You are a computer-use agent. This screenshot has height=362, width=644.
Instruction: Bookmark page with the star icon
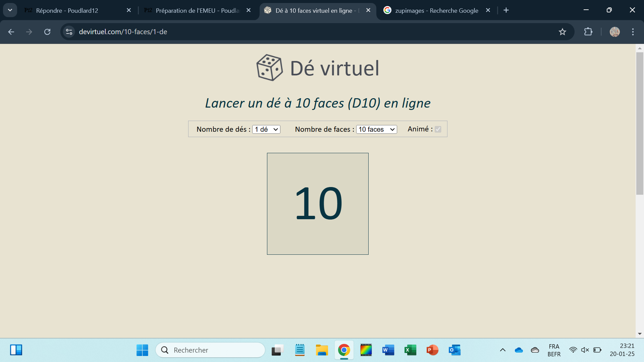pyautogui.click(x=562, y=32)
